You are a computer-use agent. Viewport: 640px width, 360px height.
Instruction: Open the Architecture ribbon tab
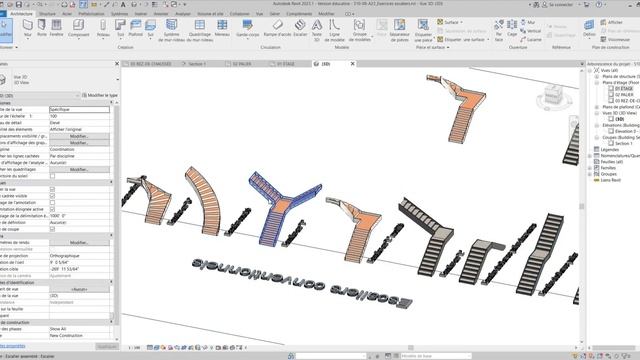tap(21, 14)
